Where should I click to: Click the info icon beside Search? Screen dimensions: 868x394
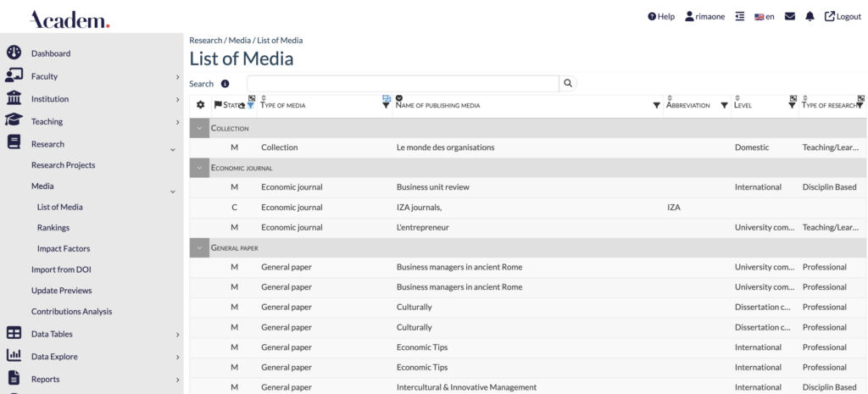point(225,84)
